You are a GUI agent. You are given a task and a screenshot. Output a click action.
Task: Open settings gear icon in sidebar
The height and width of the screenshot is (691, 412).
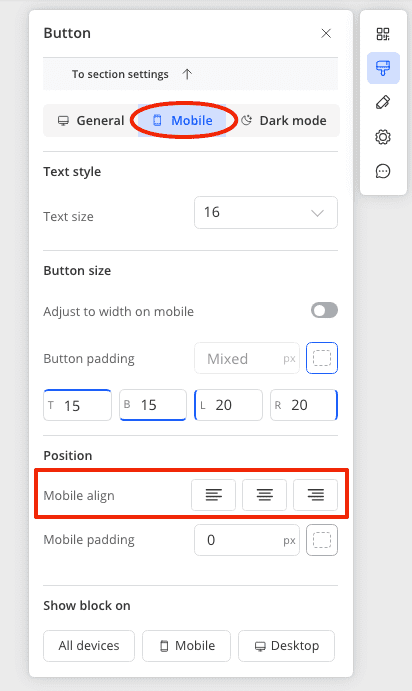click(383, 137)
